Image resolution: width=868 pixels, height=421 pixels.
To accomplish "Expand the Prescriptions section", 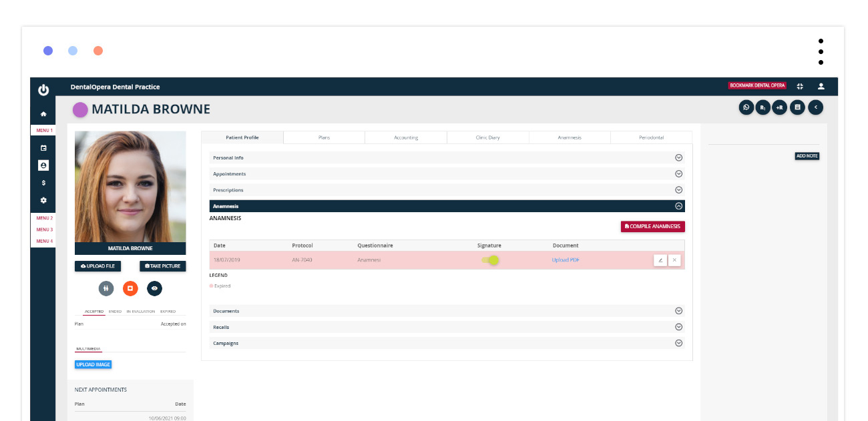I will pyautogui.click(x=678, y=190).
